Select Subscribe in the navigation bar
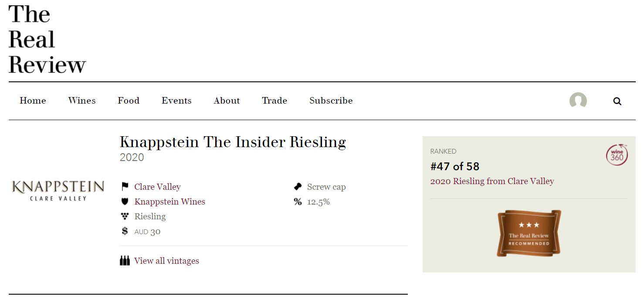This screenshot has width=644, height=299. click(331, 101)
